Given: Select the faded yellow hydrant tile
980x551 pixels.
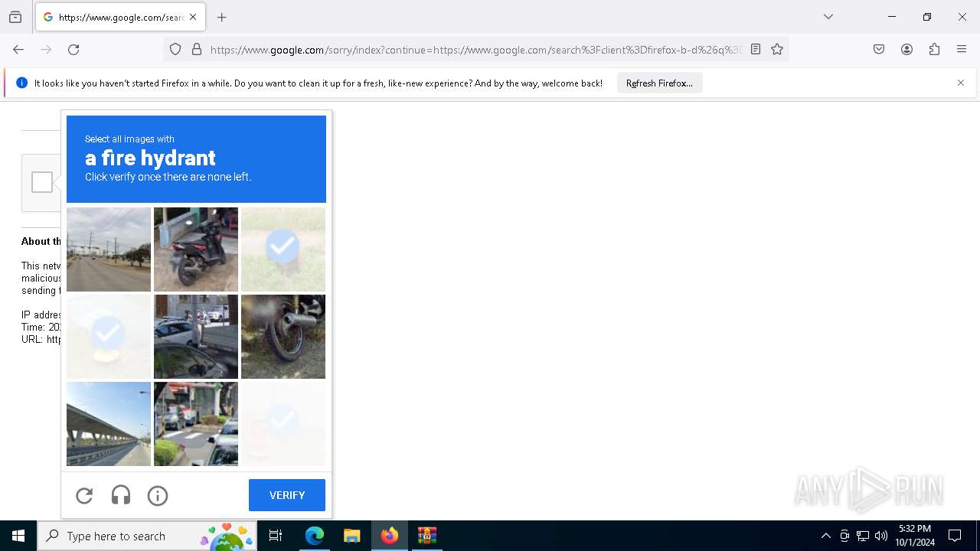Looking at the screenshot, I should click(x=109, y=337).
